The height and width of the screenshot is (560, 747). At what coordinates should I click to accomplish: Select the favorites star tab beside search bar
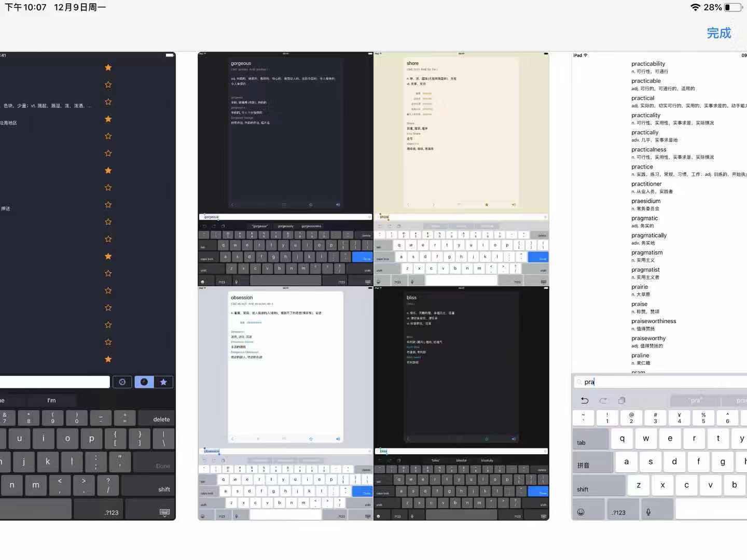click(x=163, y=382)
